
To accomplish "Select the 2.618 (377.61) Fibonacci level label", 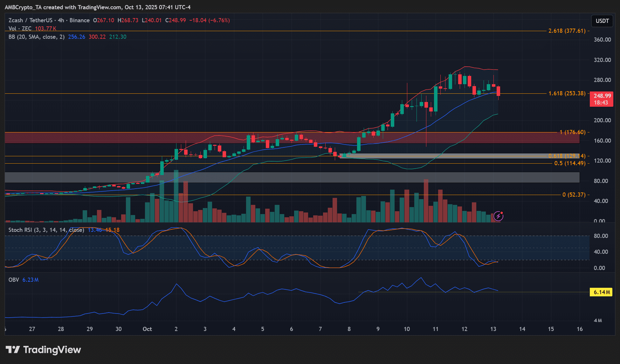I will click(567, 31).
